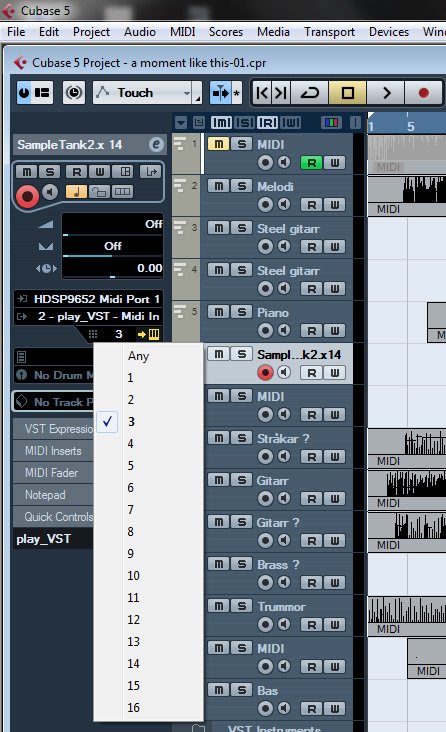Unmute the track 1 MIDI track
The image size is (446, 732).
point(218,144)
